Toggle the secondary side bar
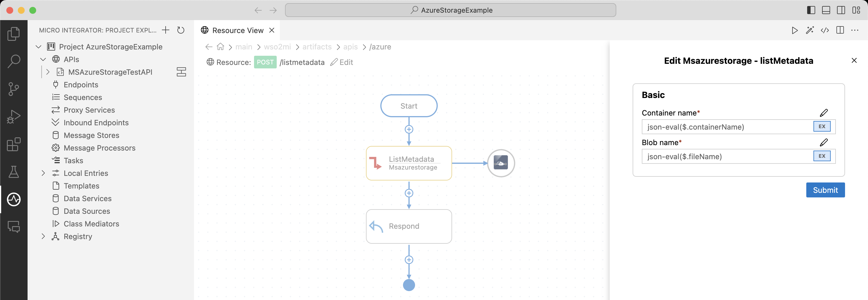 pos(841,10)
